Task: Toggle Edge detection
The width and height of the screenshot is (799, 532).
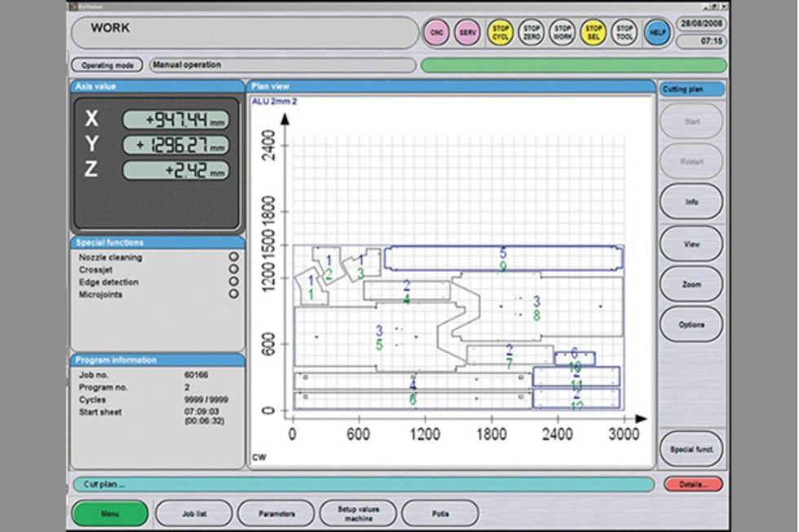Action: [235, 282]
